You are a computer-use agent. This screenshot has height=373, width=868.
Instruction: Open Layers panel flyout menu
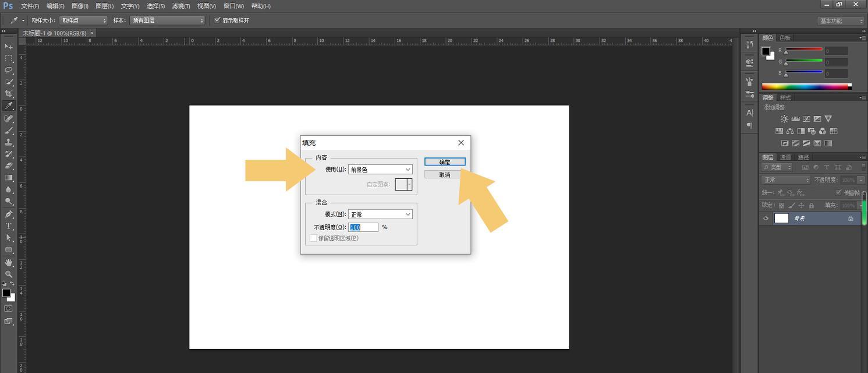pyautogui.click(x=862, y=157)
